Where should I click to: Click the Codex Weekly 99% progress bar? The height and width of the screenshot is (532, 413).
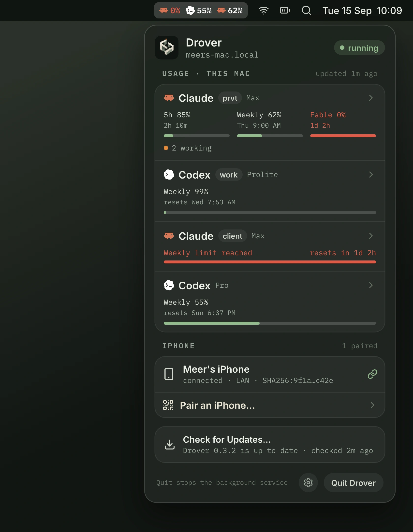coord(270,213)
